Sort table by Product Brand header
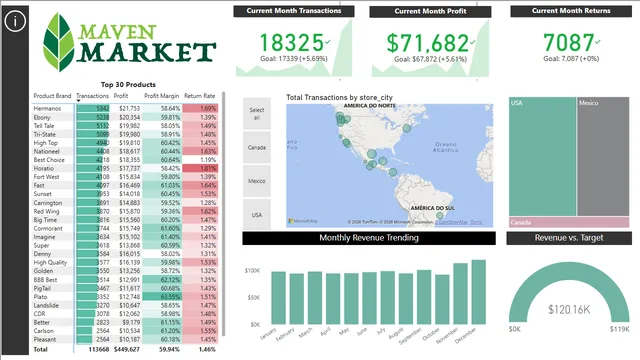The height and width of the screenshot is (360, 640). point(52,96)
